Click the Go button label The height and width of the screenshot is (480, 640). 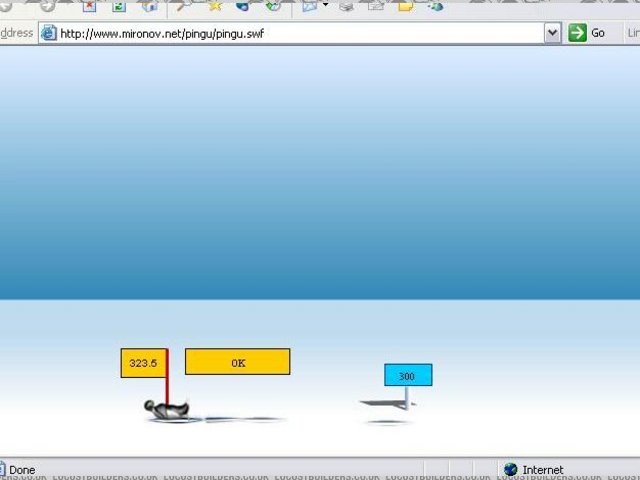pyautogui.click(x=598, y=33)
